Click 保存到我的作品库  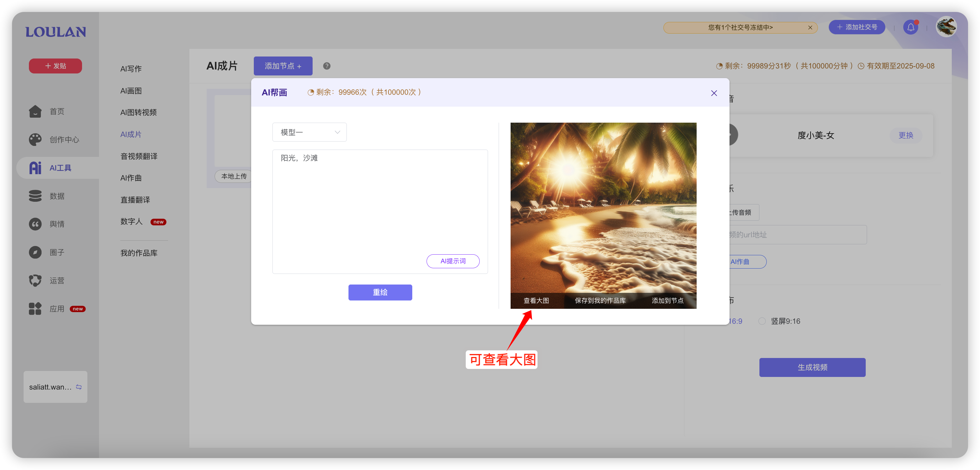pyautogui.click(x=600, y=301)
